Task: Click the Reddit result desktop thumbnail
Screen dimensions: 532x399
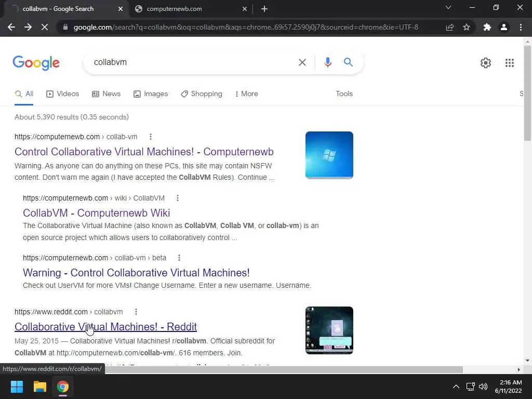Action: (x=329, y=330)
